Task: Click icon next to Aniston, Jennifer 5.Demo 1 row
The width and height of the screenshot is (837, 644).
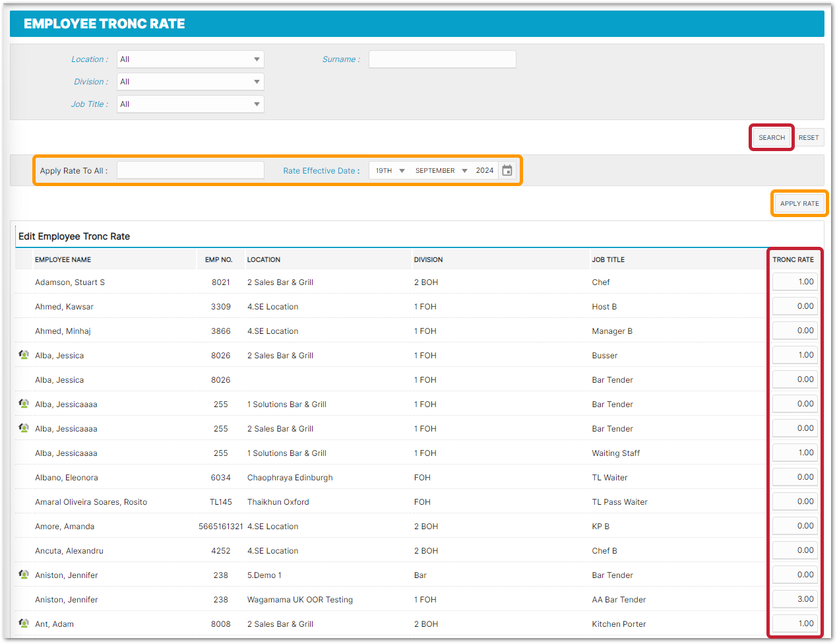Action: (x=24, y=575)
